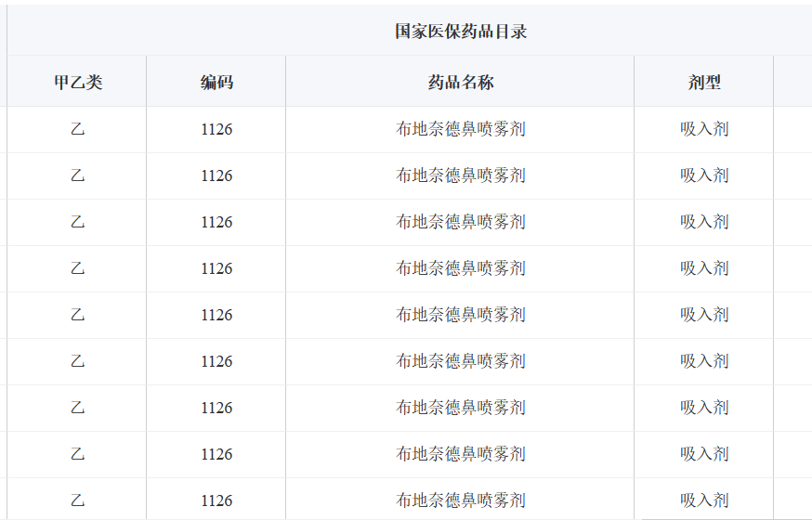Click 布地奈德鼻喷雾剂 in the third row

coord(461,222)
